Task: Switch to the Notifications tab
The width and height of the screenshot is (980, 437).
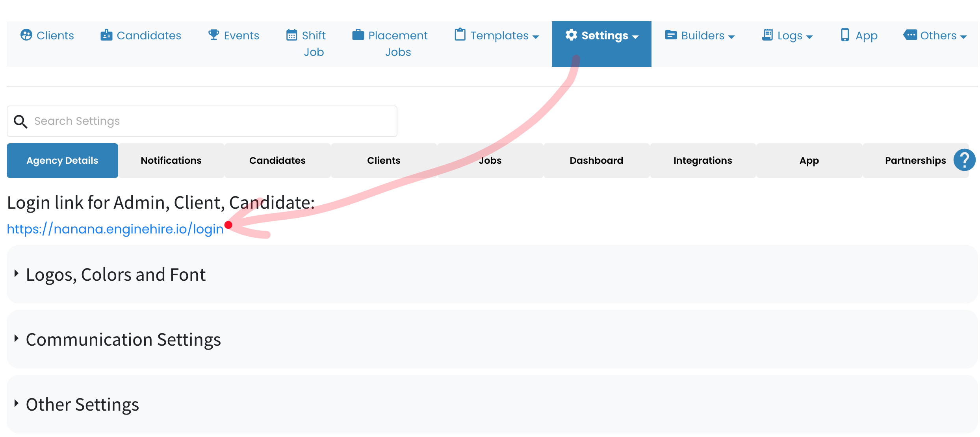Action: click(171, 161)
